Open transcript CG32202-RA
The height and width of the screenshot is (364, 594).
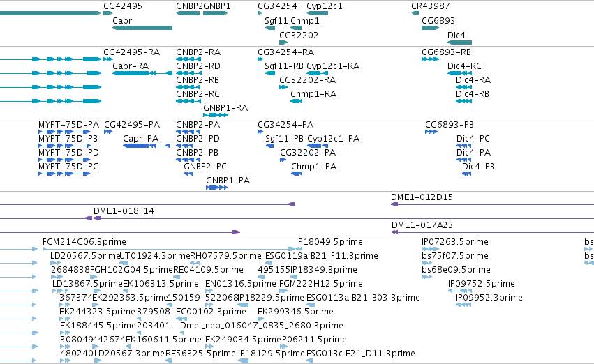[x=307, y=80]
